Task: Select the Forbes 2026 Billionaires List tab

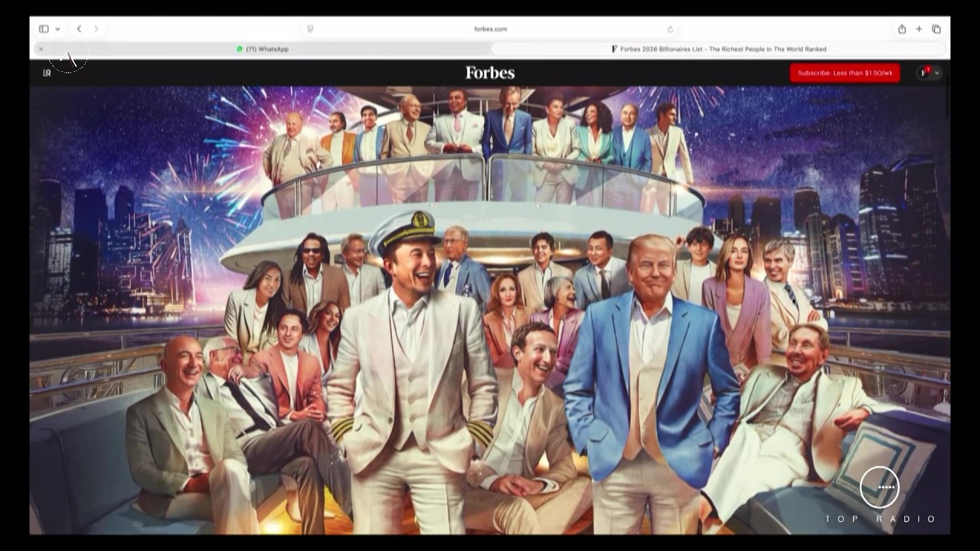Action: point(720,49)
